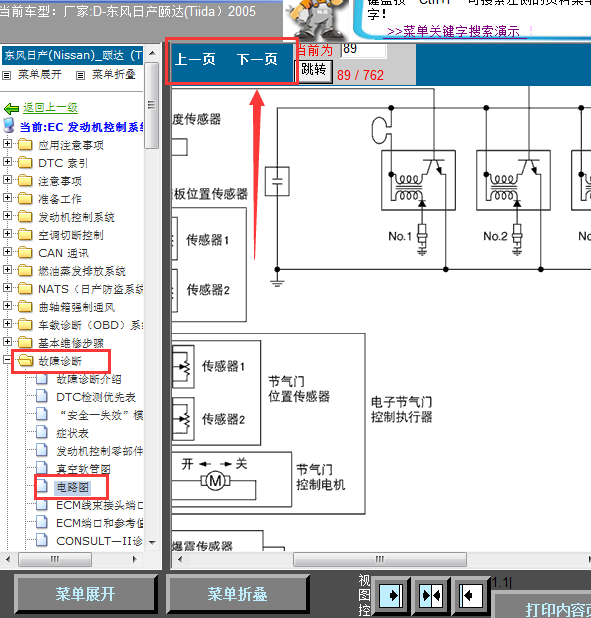Click the tree panel horizontal scrollbar thumb

[55, 559]
